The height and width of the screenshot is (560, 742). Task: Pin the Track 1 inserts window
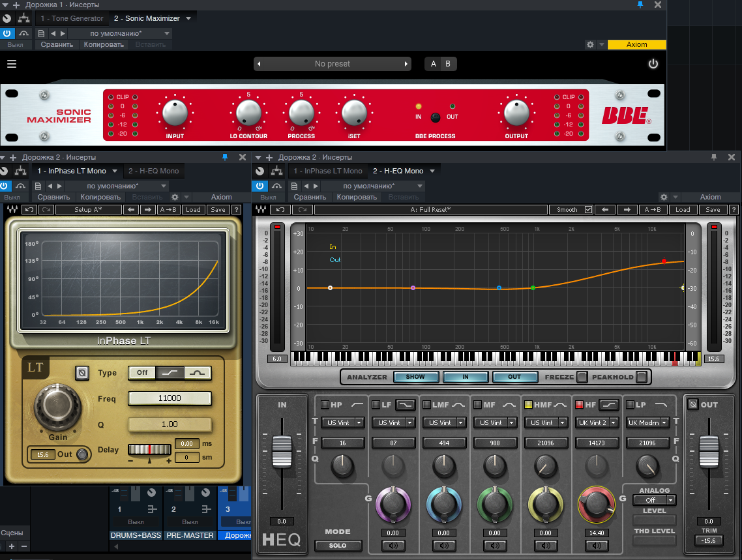point(640,5)
